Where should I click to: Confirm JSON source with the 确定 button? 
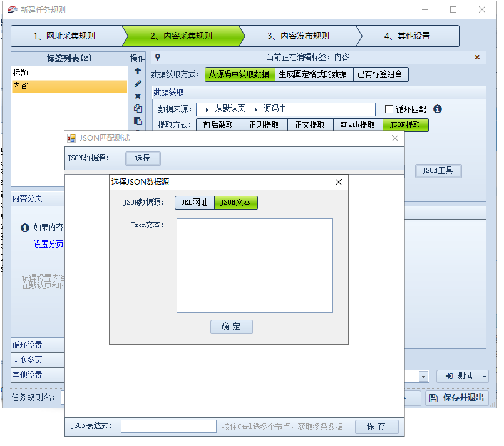[x=231, y=327]
